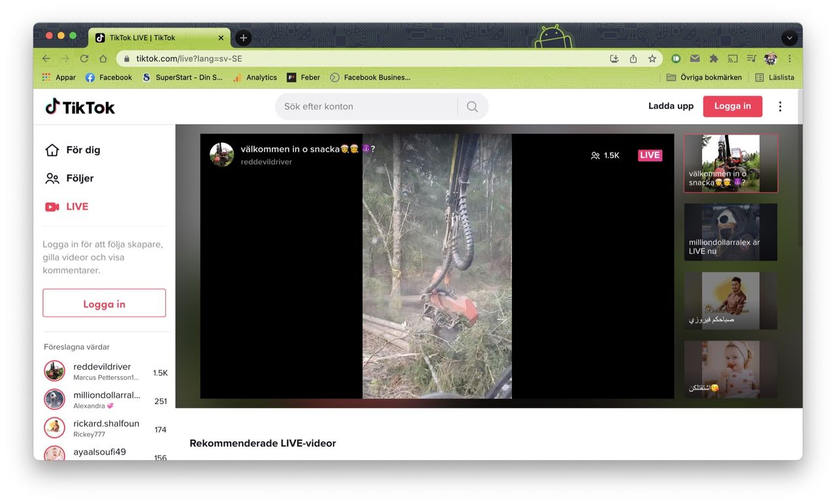Click the TikTok logo
The image size is (836, 504).
(78, 106)
